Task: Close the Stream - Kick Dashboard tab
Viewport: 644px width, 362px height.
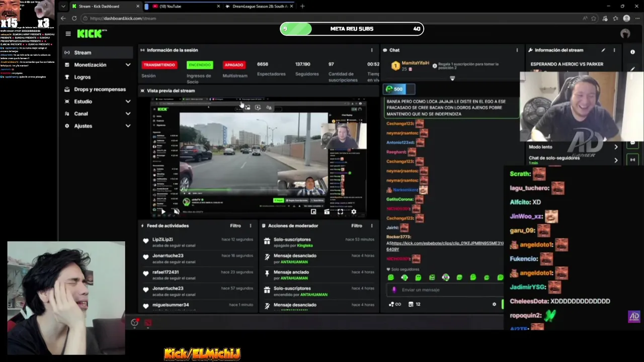Action: click(x=138, y=6)
